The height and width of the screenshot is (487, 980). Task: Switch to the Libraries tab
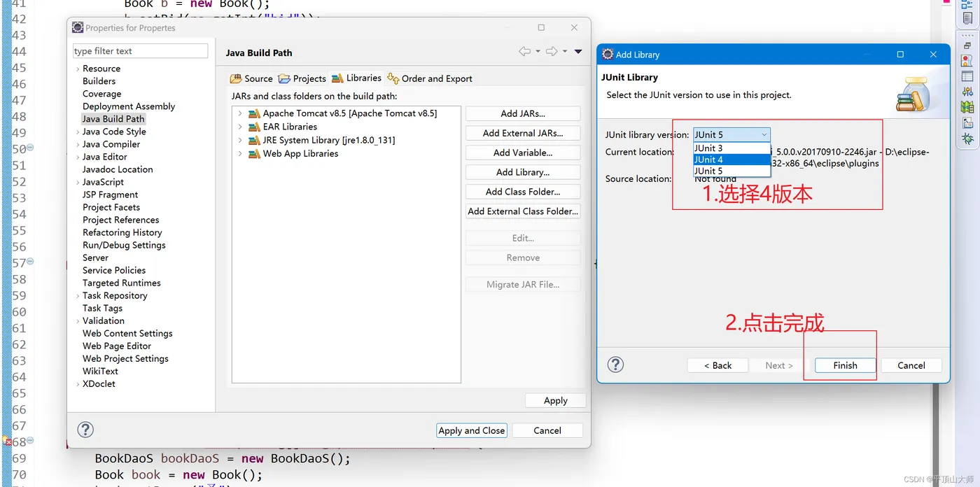click(x=357, y=78)
